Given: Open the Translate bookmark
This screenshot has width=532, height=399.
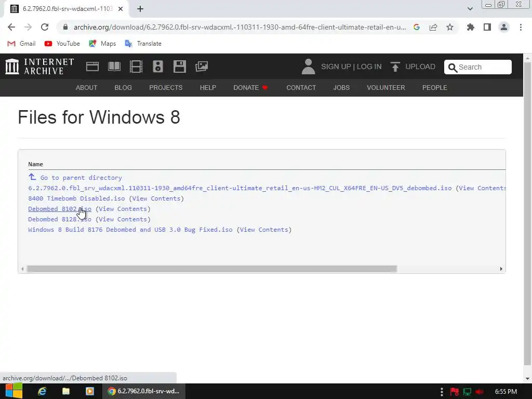Looking at the screenshot, I should [143, 44].
